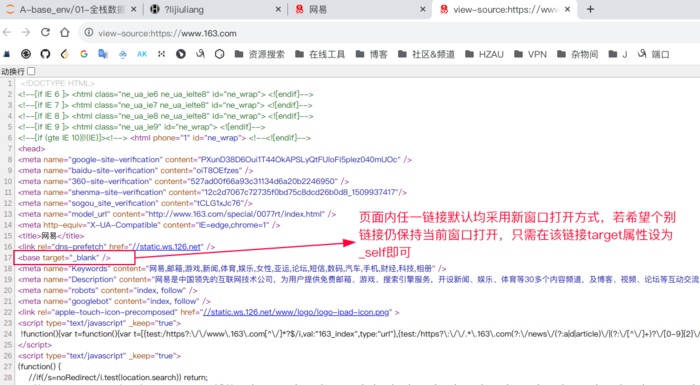
Task: Reload the view-source page
Action: (x=45, y=33)
